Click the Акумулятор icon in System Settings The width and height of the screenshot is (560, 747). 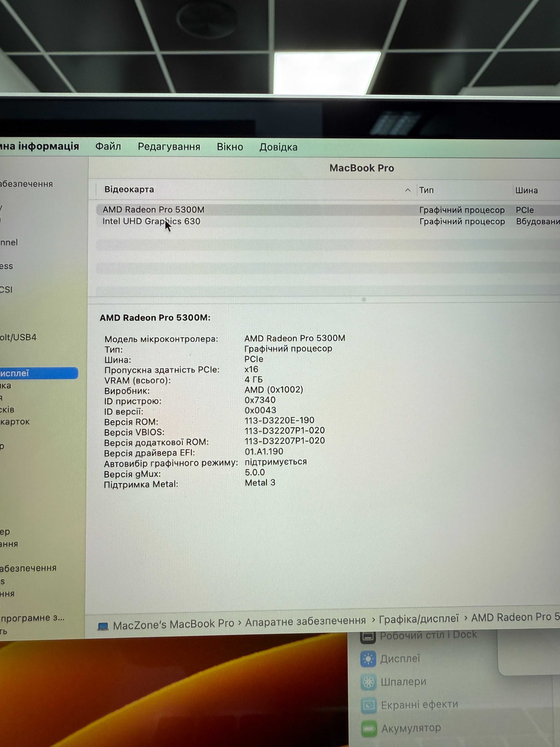tap(369, 728)
